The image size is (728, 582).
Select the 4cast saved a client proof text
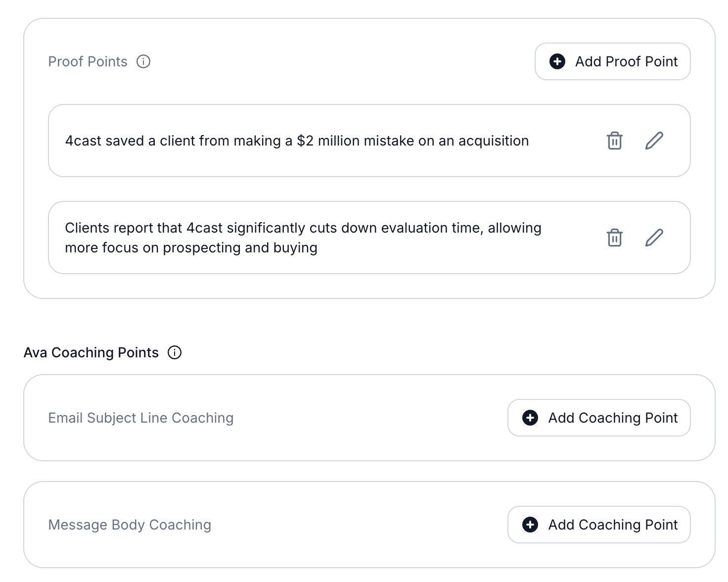pyautogui.click(x=297, y=141)
